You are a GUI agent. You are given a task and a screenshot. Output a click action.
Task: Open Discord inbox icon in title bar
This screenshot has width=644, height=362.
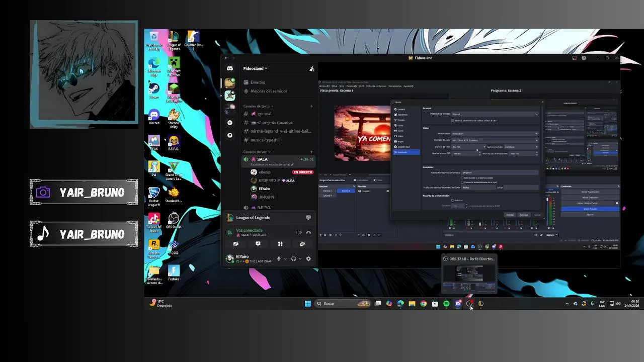(575, 58)
